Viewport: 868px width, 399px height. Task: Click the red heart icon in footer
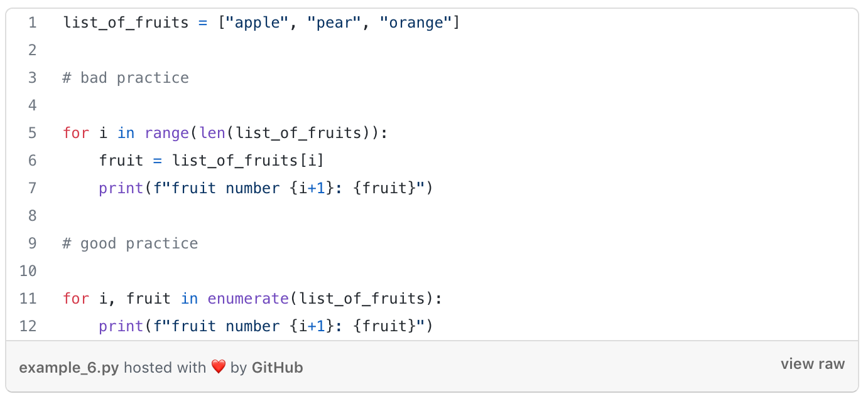pos(218,367)
